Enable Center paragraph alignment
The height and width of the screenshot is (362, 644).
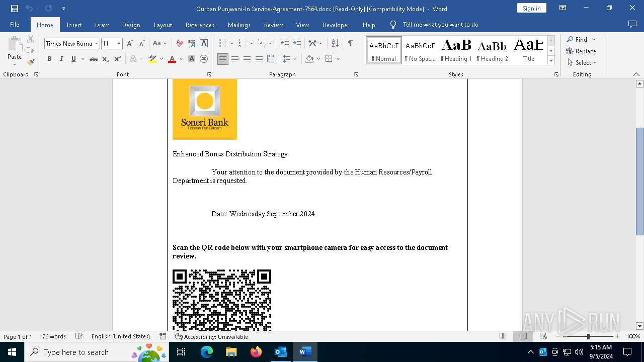pos(235,59)
